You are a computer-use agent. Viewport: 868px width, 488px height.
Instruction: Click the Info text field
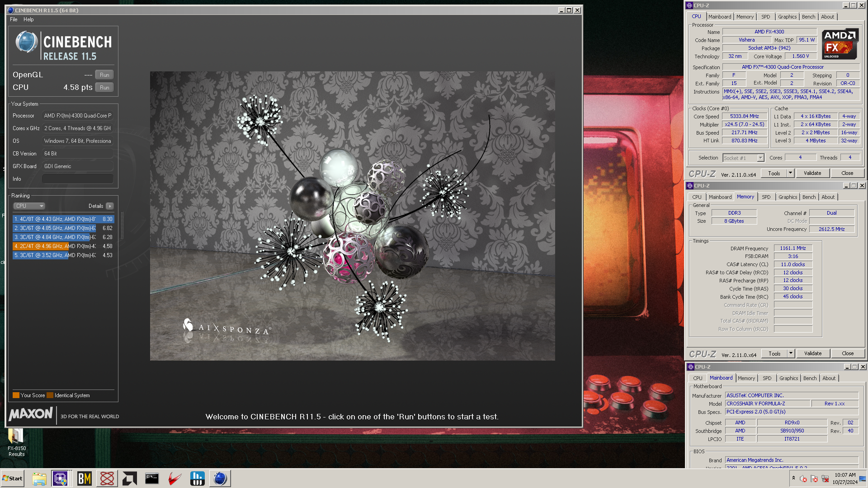click(x=78, y=179)
